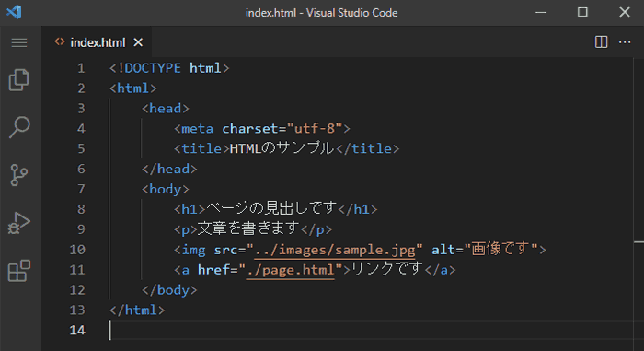Viewport: 644px width, 351px height.
Task: Click line number 10 in gutter
Action: [77, 250]
